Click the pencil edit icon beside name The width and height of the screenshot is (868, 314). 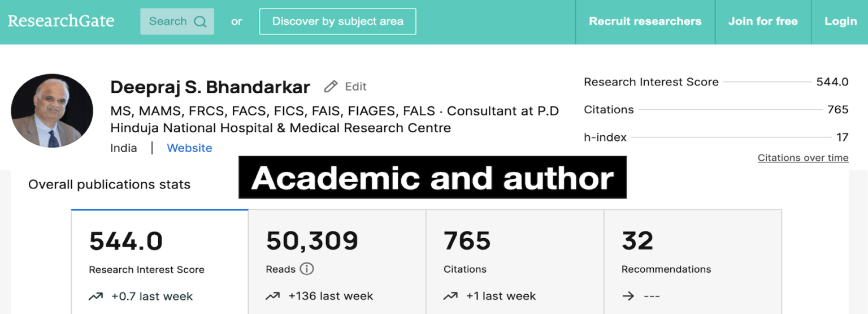point(331,87)
